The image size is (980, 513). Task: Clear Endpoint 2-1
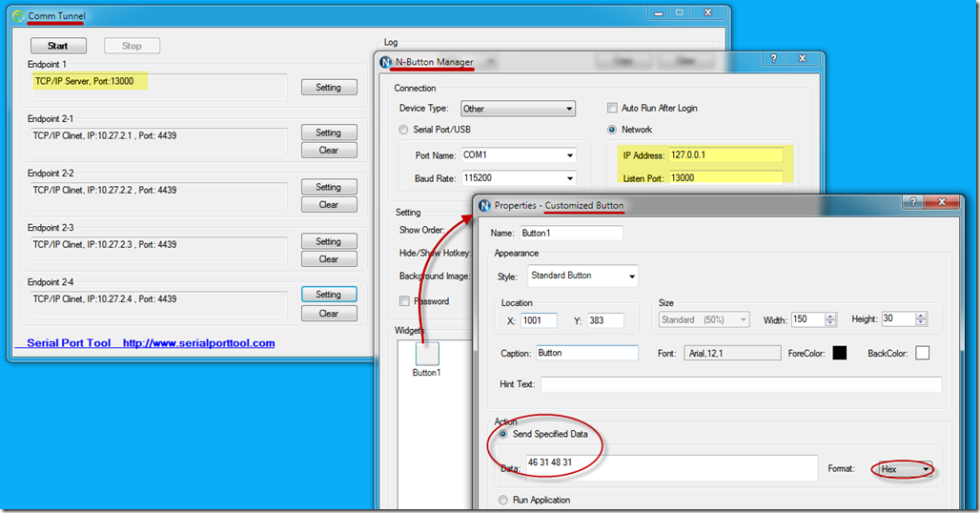pyautogui.click(x=329, y=150)
